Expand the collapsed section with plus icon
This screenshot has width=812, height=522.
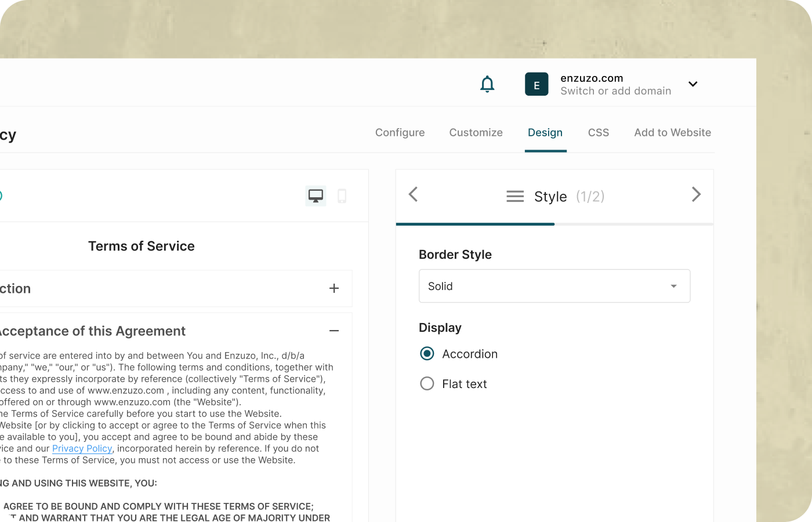334,288
